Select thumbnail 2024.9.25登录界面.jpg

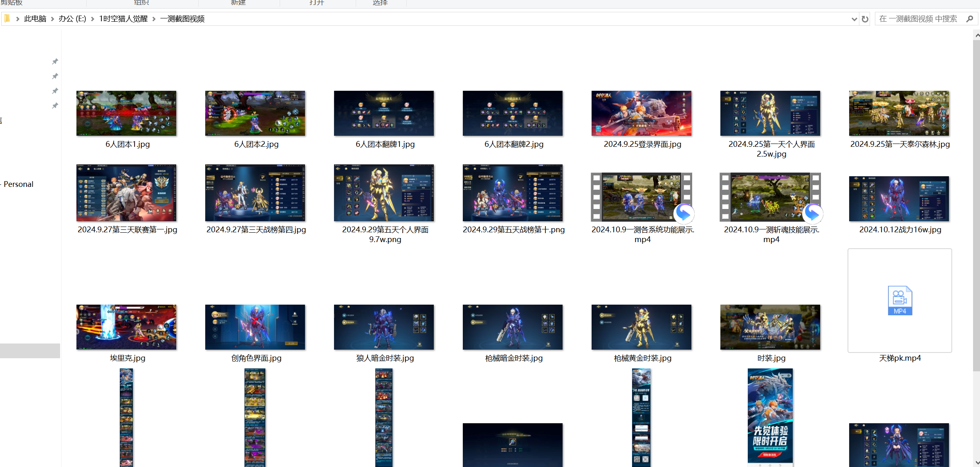click(641, 113)
